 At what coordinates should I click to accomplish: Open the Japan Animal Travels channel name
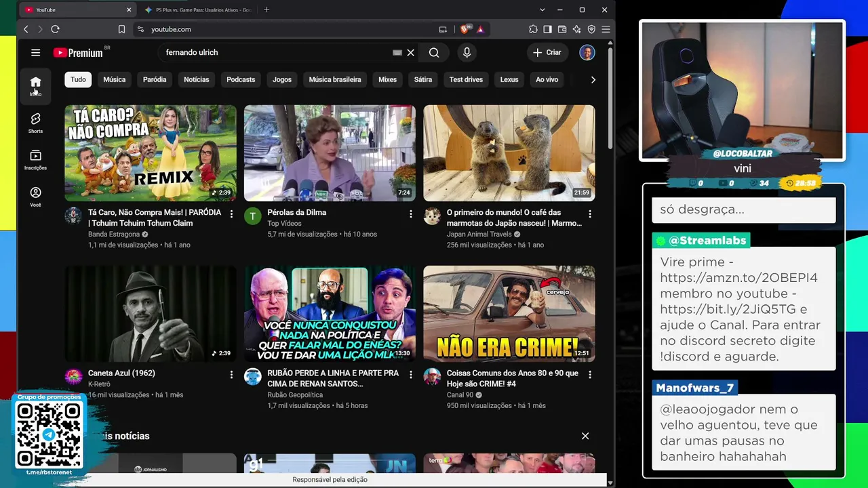click(x=479, y=235)
